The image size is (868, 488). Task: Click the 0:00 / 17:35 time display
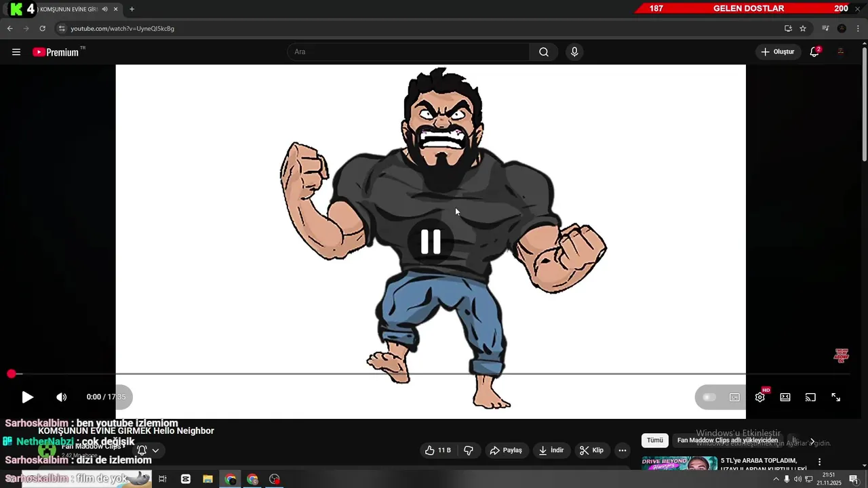pos(106,397)
